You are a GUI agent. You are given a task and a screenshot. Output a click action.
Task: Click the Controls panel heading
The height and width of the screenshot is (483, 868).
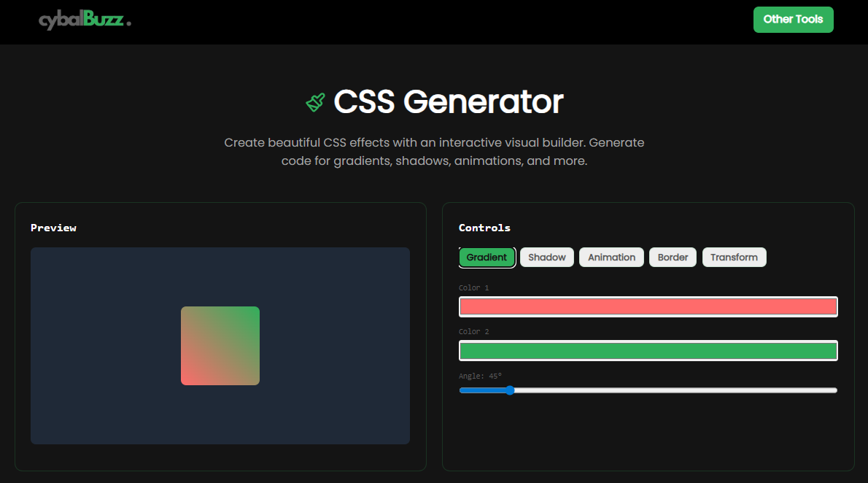(484, 227)
